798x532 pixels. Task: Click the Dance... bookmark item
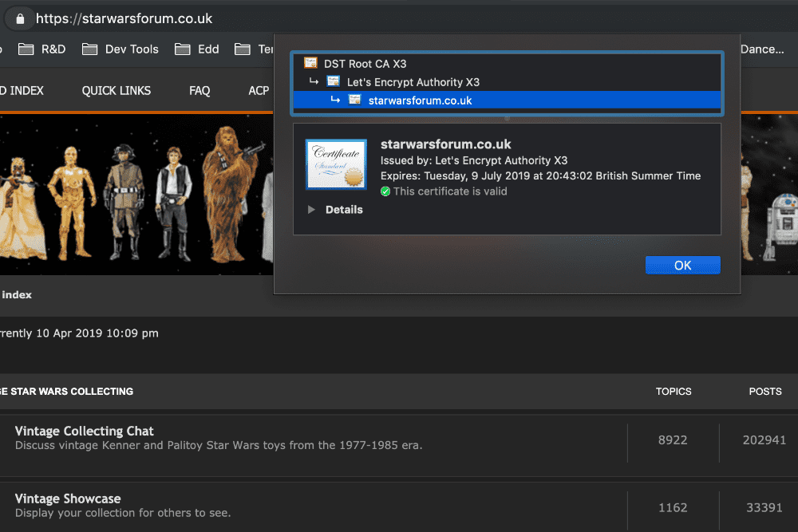tap(762, 49)
